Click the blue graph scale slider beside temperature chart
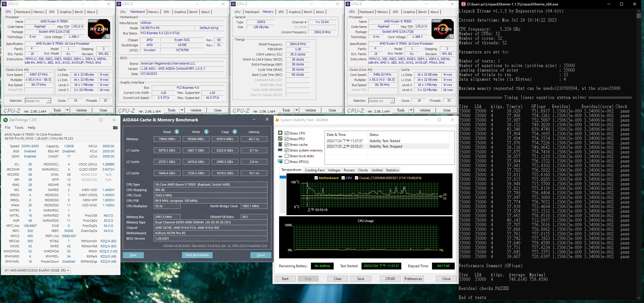Image resolution: width=644 pixels, height=303 pixels. [x=283, y=177]
